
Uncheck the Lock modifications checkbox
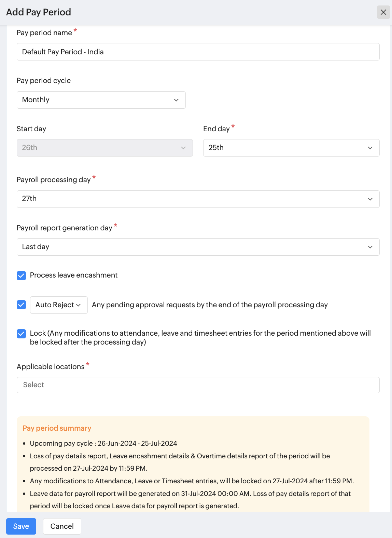[x=22, y=334]
